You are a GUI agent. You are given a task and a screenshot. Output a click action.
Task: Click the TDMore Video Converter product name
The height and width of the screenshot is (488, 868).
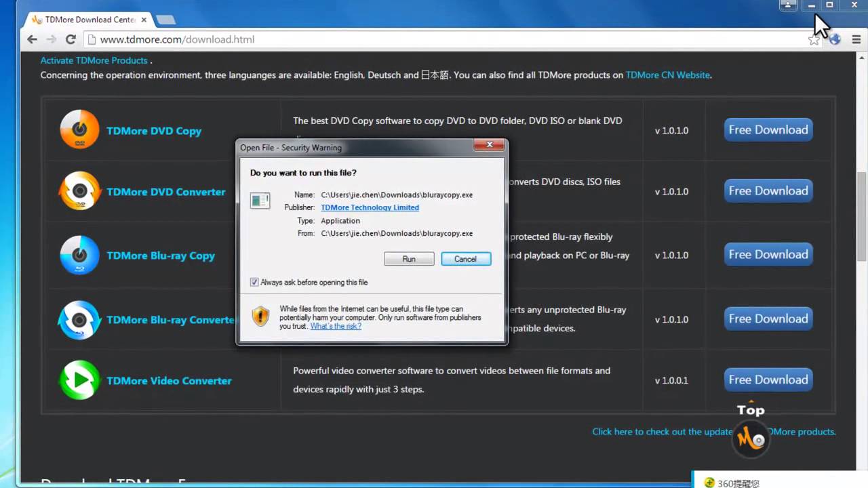[169, 381]
